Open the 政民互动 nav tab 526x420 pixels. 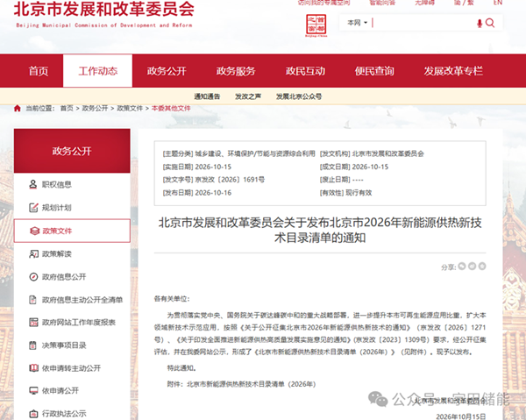[305, 71]
